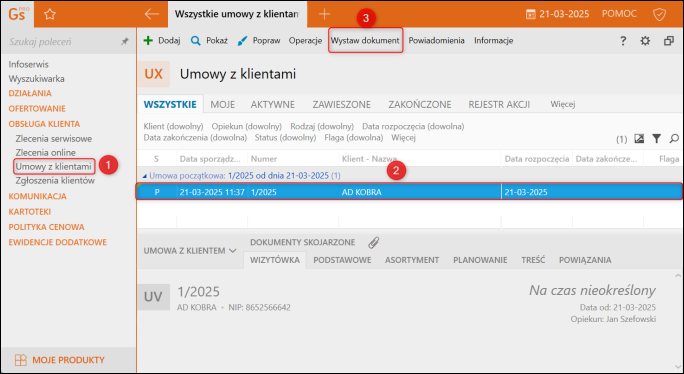The image size is (684, 374).
Task: Click Popraw to edit the contract
Action: (259, 41)
